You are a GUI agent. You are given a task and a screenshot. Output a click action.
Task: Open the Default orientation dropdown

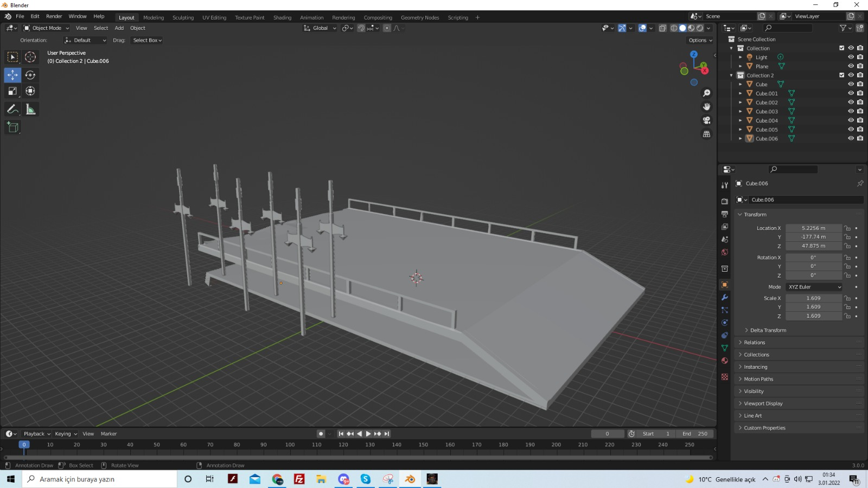tap(85, 40)
